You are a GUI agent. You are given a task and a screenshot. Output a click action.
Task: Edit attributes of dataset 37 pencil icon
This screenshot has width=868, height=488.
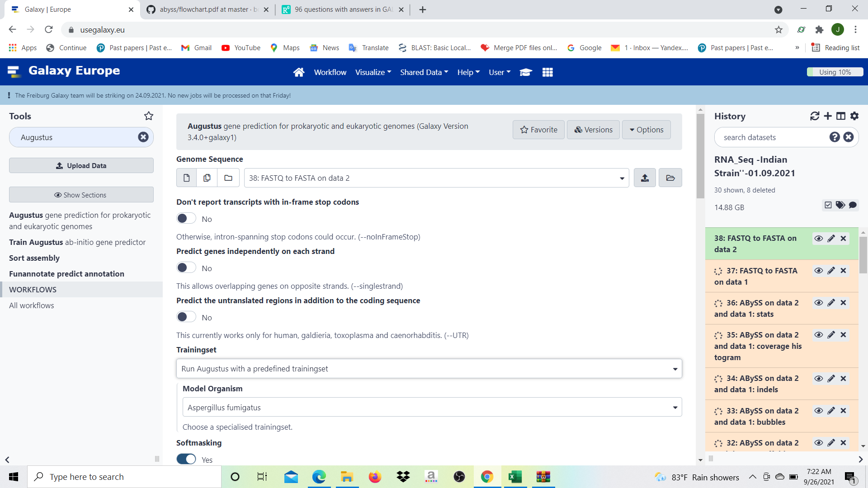pos(831,271)
